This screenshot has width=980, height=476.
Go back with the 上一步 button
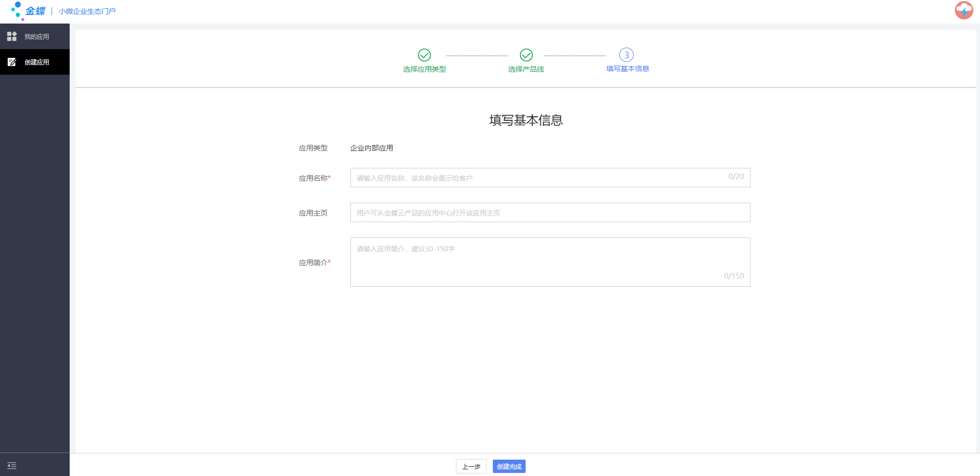point(471,466)
